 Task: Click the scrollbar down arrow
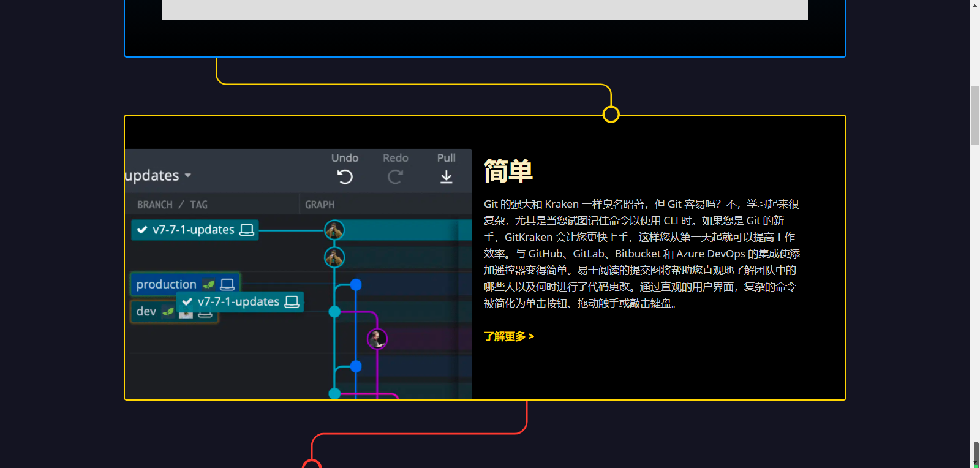tap(974, 464)
